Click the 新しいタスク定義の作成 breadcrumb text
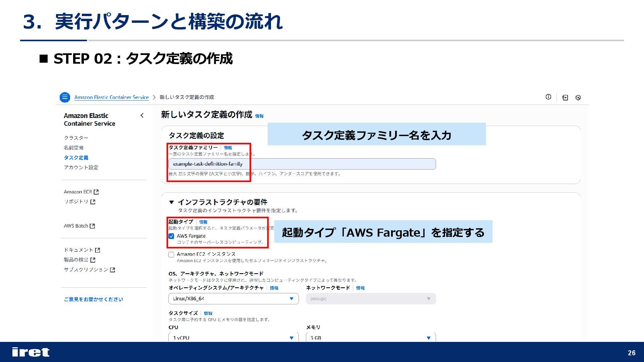644x362 pixels. [x=187, y=97]
